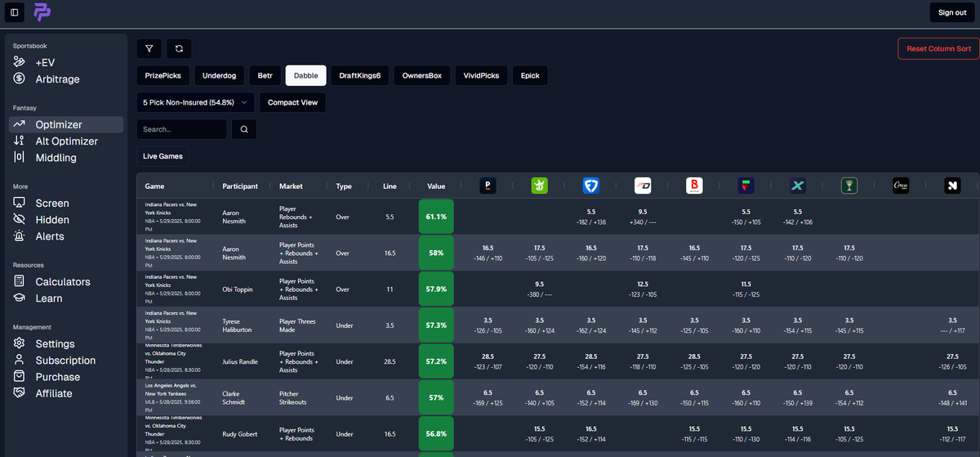Sort by the red B logo column
Image resolution: width=980 pixels, height=457 pixels.
coord(694,186)
